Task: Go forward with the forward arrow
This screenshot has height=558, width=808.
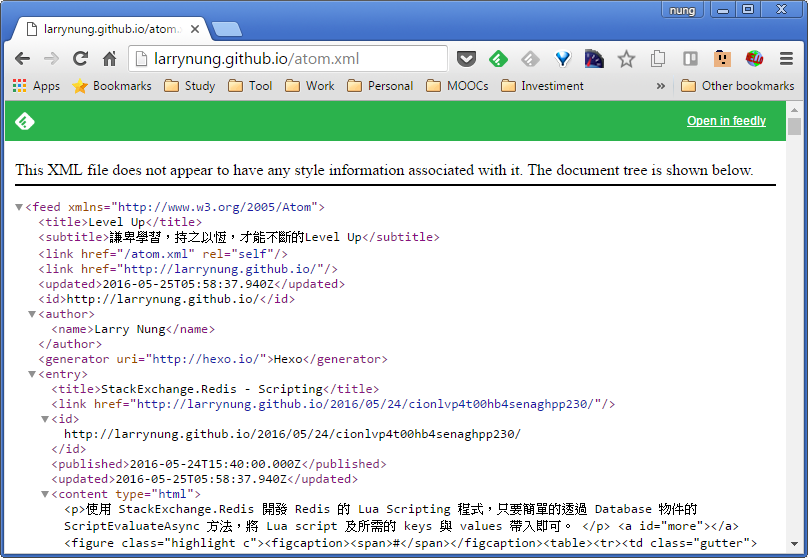Action: (51, 59)
